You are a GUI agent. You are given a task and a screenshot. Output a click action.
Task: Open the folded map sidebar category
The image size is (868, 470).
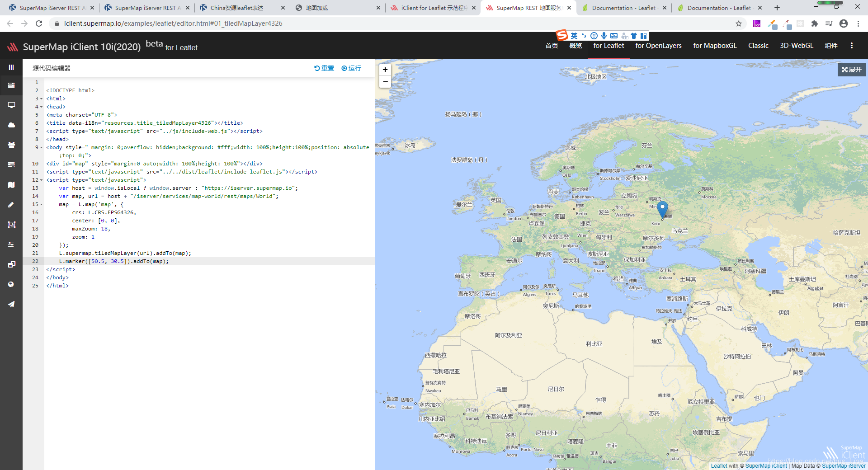coord(11,185)
